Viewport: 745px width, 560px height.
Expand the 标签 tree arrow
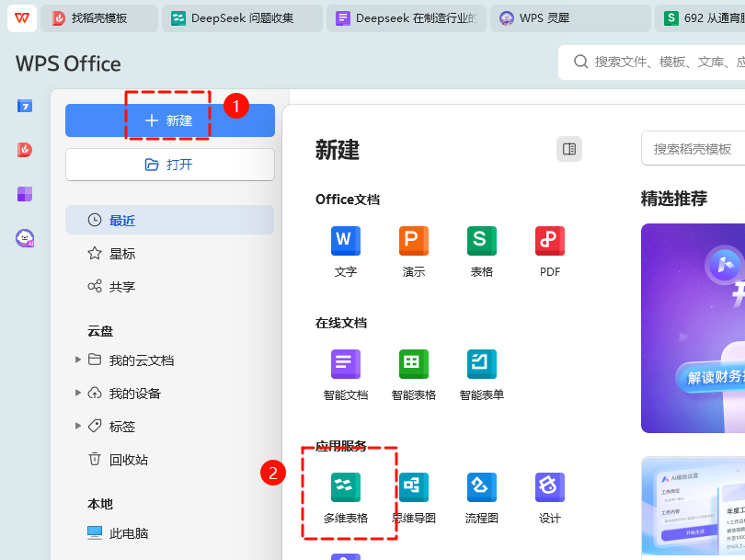pos(78,426)
